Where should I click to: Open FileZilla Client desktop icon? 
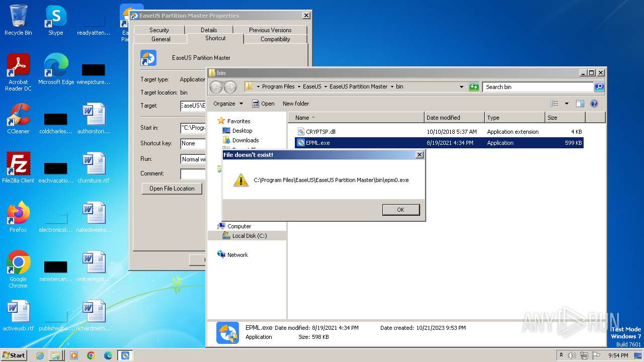coord(18,168)
